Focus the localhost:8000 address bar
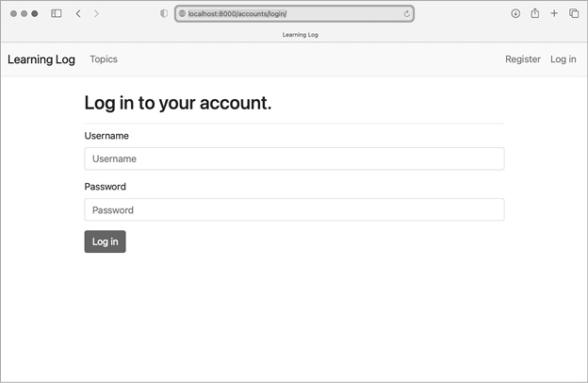Viewport: 588px width, 383px height. [x=292, y=14]
